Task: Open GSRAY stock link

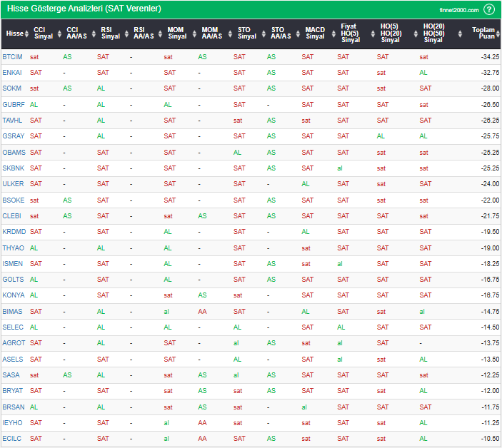Action: point(14,136)
